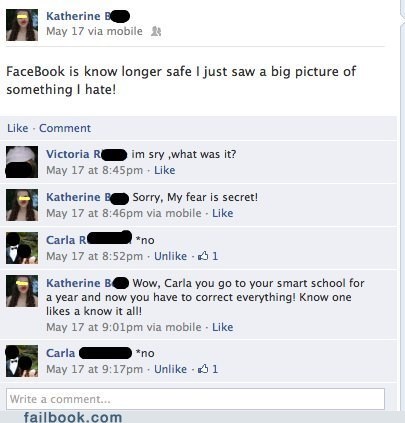Image resolution: width=405 pixels, height=423 pixels.
Task: Unlike Carla's 9:17pm comment
Action: tap(170, 369)
